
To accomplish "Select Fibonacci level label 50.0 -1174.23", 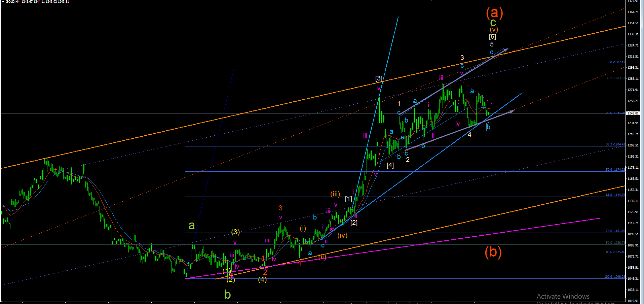I will tap(615, 170).
